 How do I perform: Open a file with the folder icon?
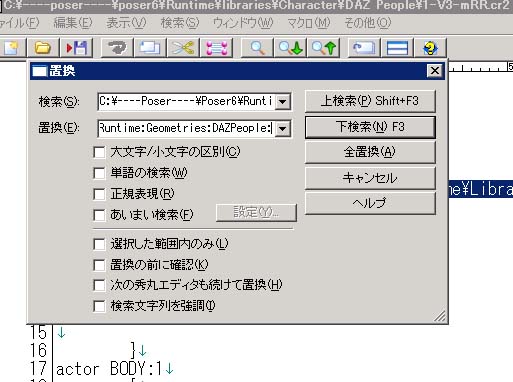coord(43,48)
